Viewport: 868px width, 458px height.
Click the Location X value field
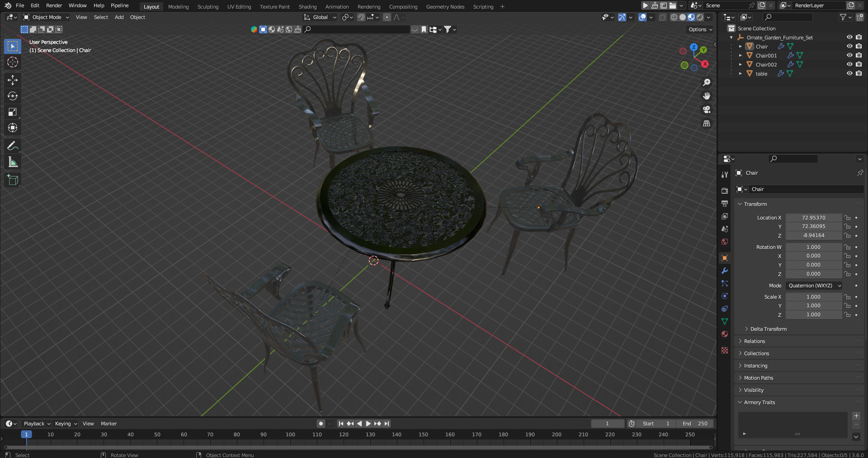coord(813,218)
